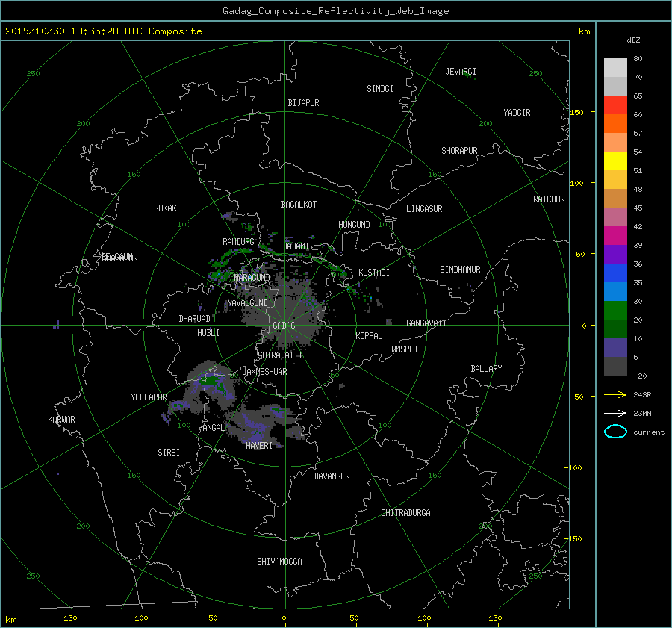Click the white 23MN arrow legend icon
Image resolution: width=672 pixels, height=628 pixels.
click(615, 413)
